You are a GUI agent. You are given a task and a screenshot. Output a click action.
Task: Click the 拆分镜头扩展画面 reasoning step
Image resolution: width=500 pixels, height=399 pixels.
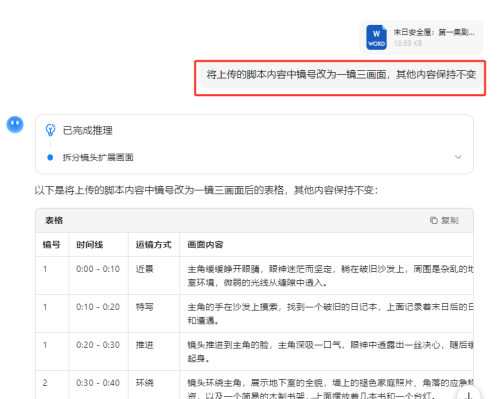98,157
